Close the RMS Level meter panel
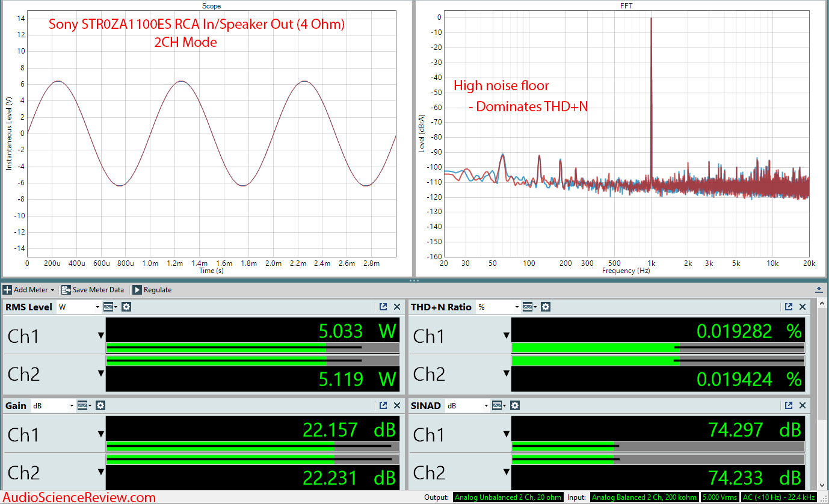This screenshot has height=504, width=829. tap(397, 307)
